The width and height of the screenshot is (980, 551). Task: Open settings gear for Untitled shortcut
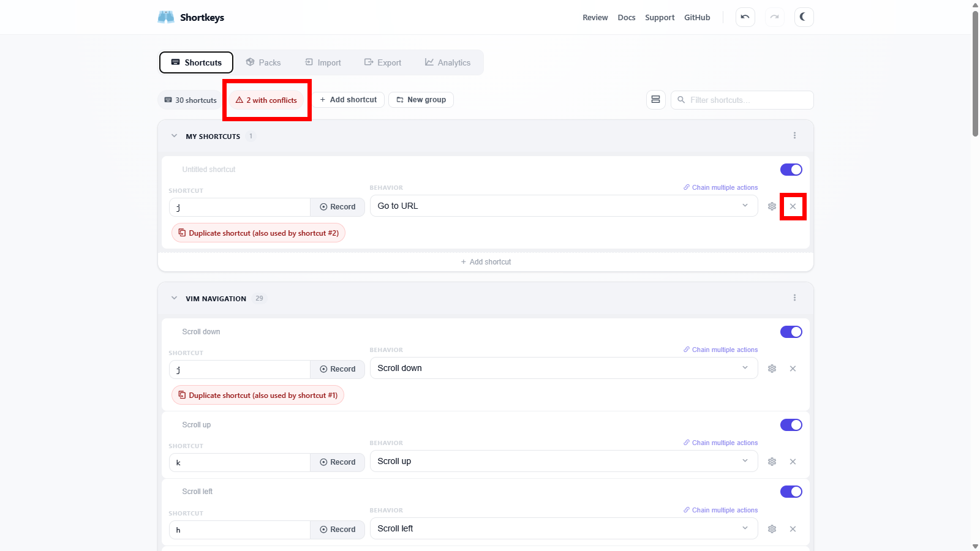(772, 206)
